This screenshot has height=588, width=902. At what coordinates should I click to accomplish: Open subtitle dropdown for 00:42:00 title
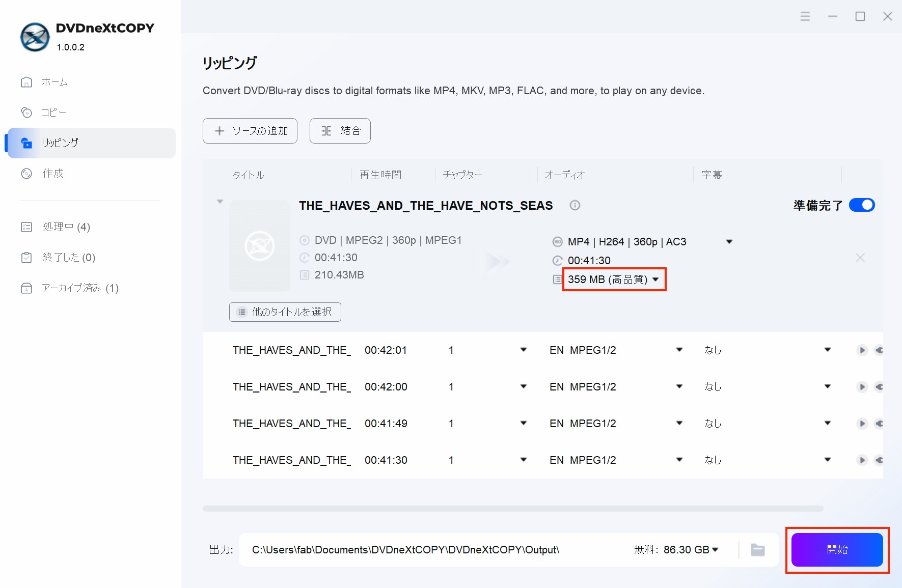coord(828,386)
